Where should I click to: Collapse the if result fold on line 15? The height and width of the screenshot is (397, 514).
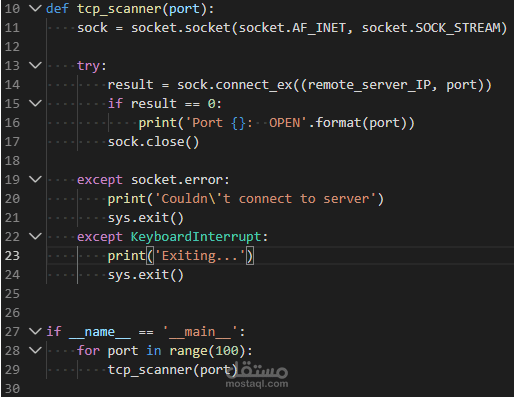tap(35, 103)
